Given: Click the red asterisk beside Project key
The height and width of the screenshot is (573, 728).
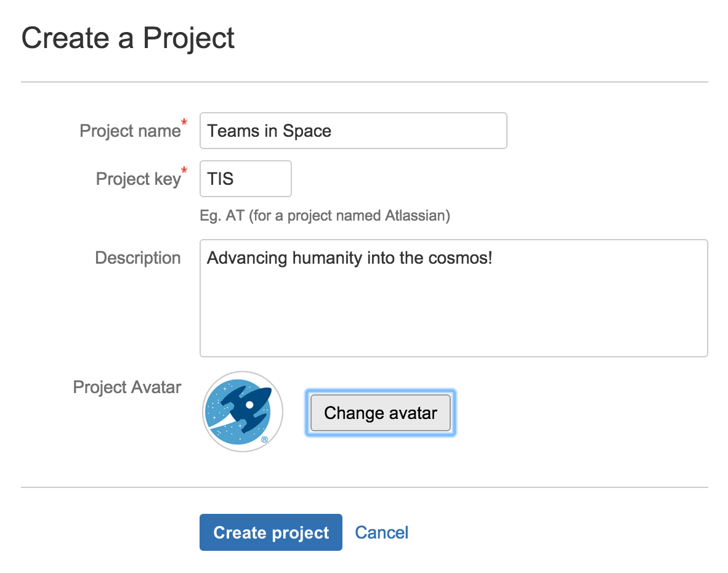Looking at the screenshot, I should [184, 170].
